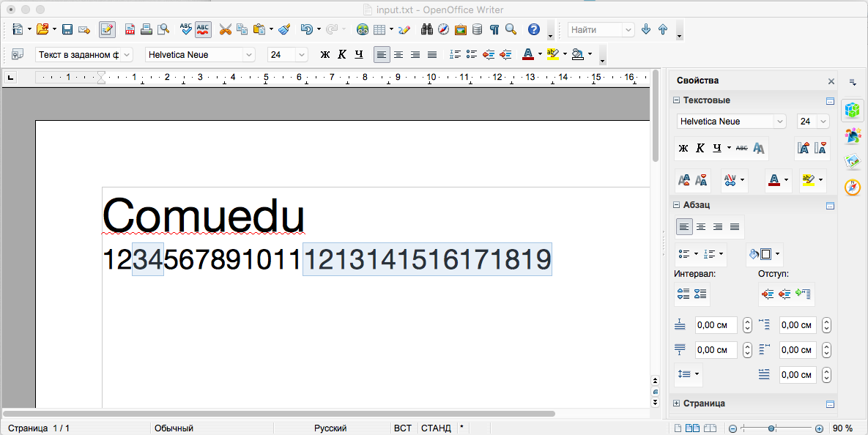Open sidebar Gallery deck icon
Viewport: 868px width, 435px height.
[853, 161]
